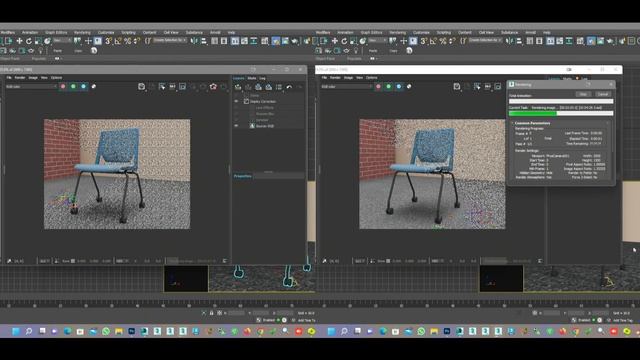
Task: Click the create layer icon in the Layers panel
Action: (238, 87)
